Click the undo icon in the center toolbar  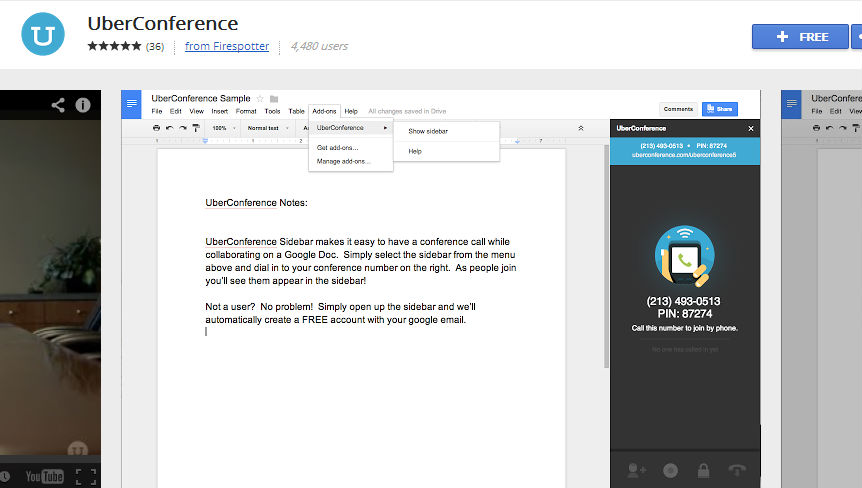(x=169, y=127)
